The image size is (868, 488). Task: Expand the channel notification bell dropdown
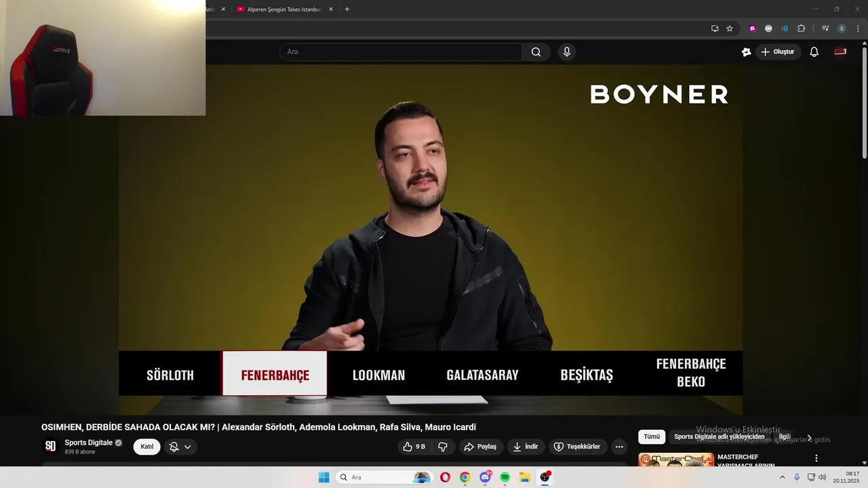coord(180,447)
